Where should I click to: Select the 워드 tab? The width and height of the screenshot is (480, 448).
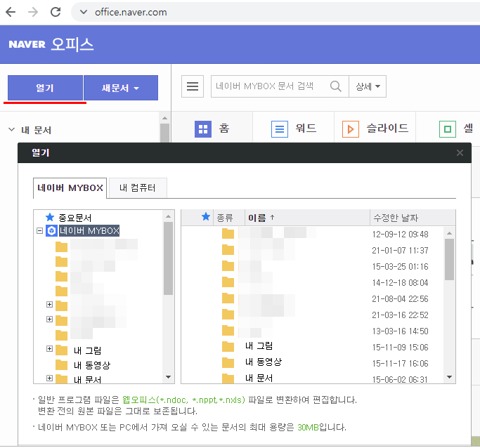tap(294, 129)
